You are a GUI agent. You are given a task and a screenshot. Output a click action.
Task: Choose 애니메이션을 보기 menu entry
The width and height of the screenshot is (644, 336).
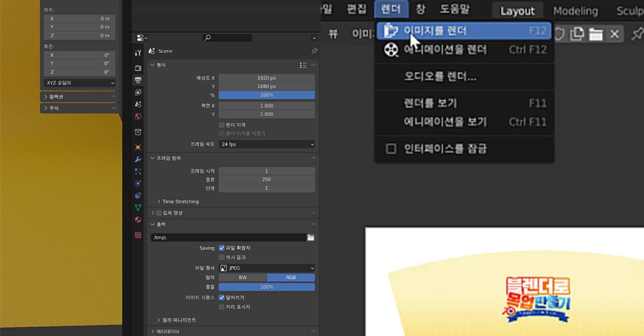[x=464, y=122]
